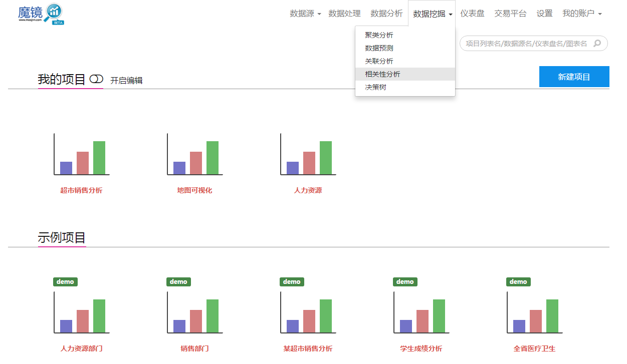This screenshot has height=364, width=627.
Task: Choose 关联分析 from the dropdown
Action: click(x=378, y=61)
